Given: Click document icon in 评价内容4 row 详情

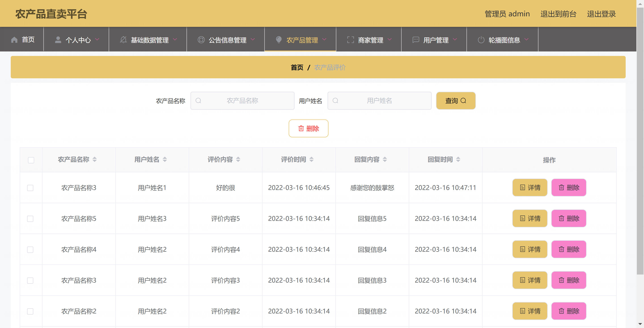Looking at the screenshot, I should point(523,249).
